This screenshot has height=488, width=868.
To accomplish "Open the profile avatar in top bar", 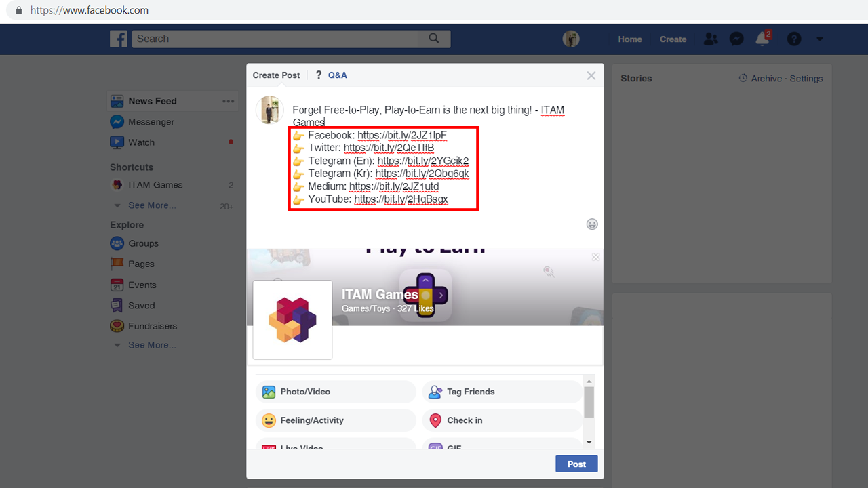I will click(571, 39).
